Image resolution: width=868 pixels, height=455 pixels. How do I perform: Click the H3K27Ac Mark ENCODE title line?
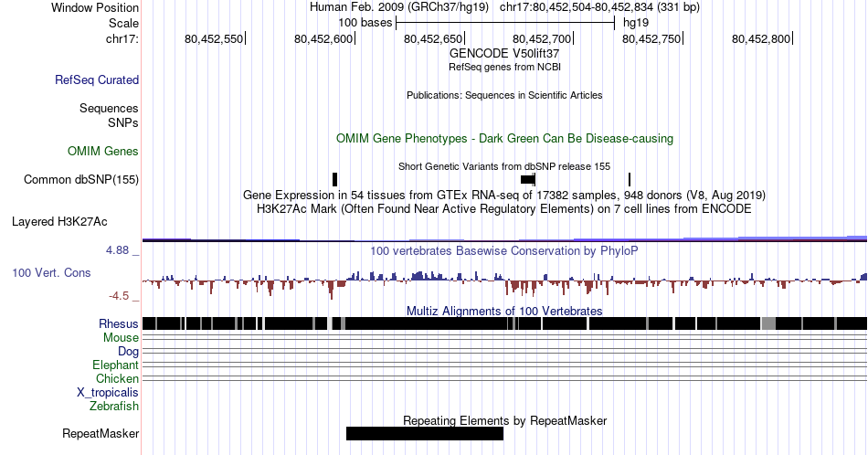(x=504, y=208)
